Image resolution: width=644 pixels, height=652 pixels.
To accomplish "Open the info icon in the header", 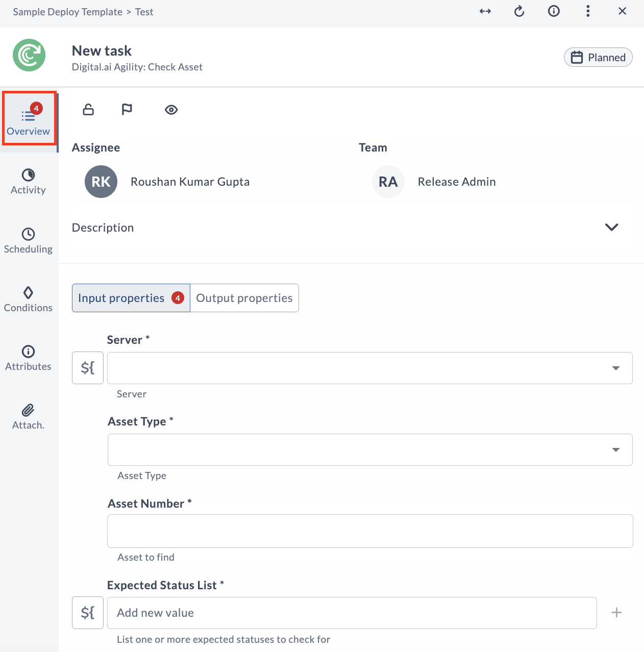I will [554, 11].
